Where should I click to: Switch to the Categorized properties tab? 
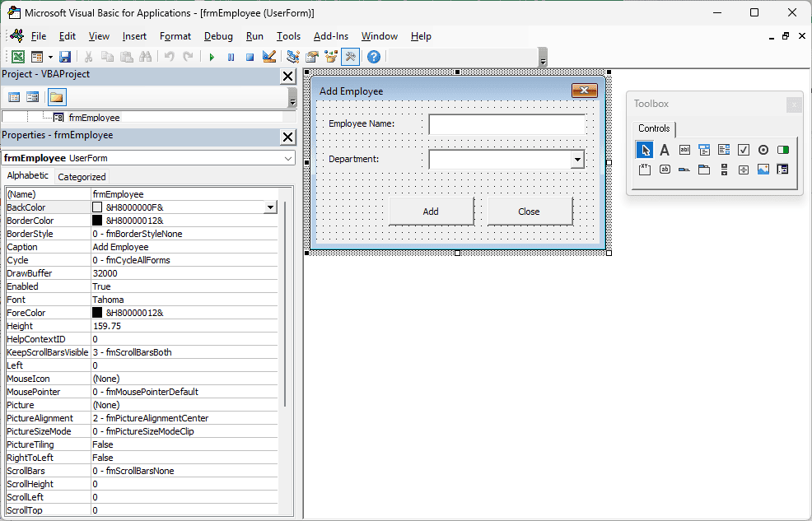tap(82, 177)
